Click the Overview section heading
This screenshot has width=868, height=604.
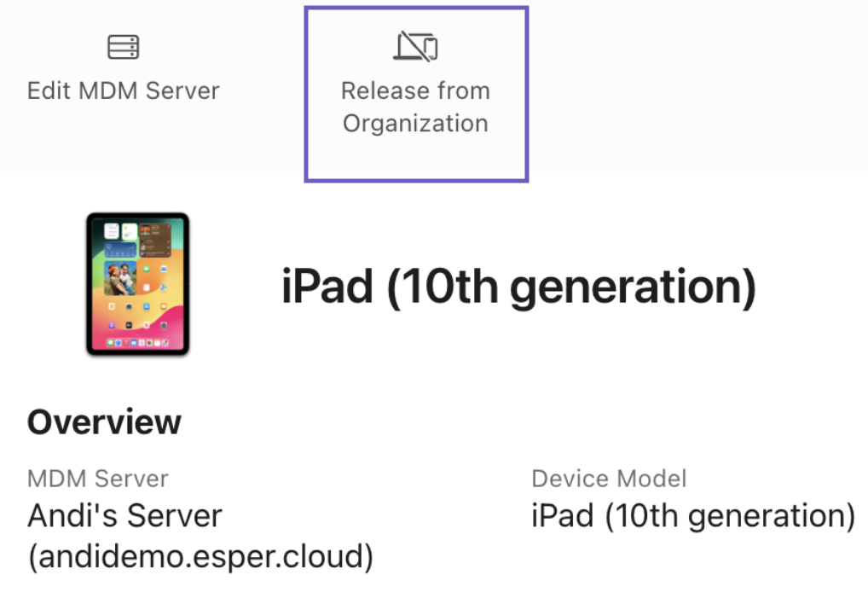pos(105,421)
